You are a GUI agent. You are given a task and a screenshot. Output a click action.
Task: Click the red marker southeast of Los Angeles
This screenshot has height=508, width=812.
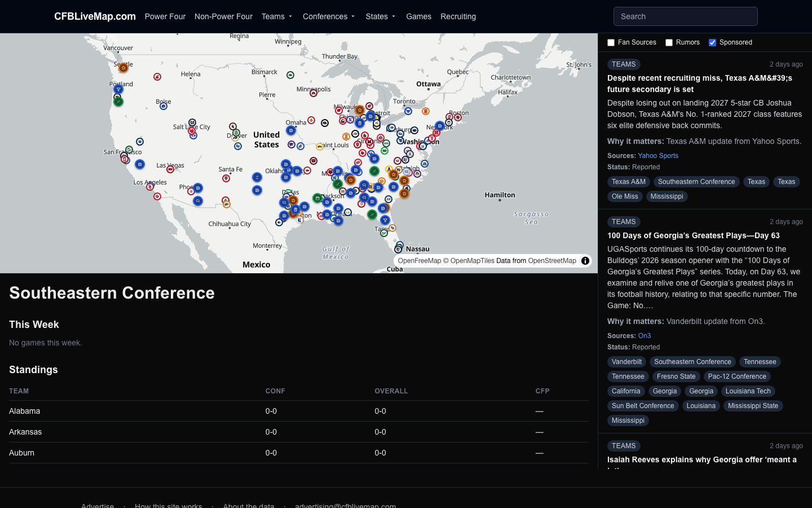pyautogui.click(x=157, y=196)
